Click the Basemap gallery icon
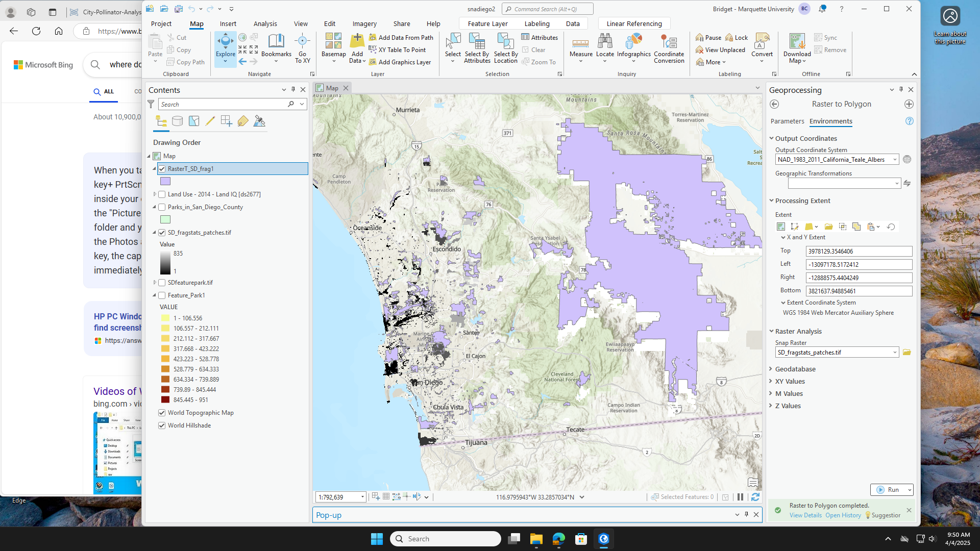Image resolution: width=980 pixels, height=551 pixels. click(333, 43)
